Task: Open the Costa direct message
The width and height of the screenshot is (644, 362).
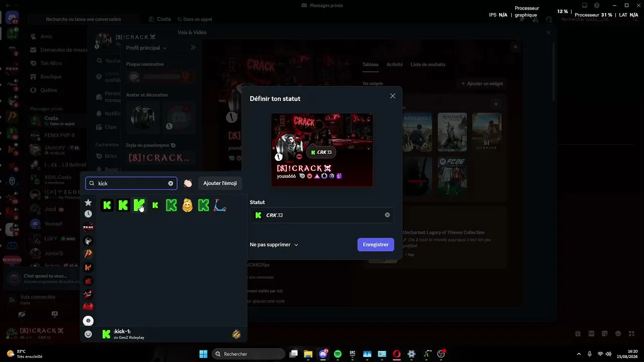Action: click(x=56, y=121)
